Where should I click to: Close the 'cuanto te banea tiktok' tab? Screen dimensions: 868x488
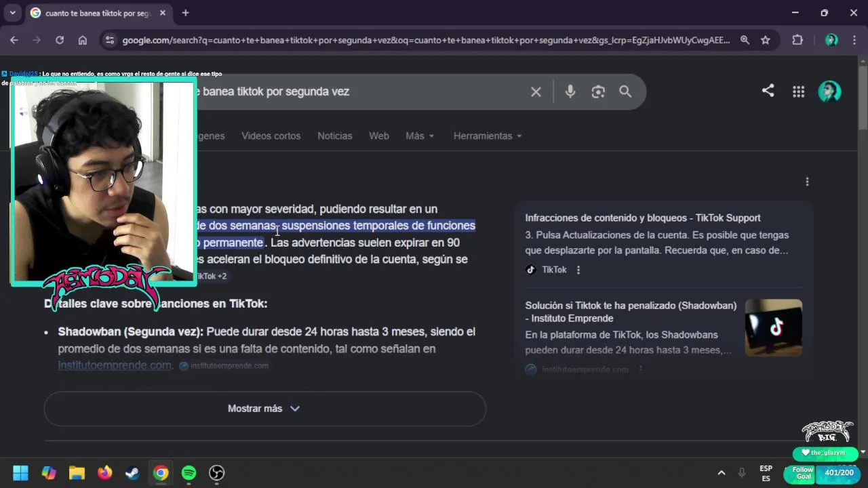[x=163, y=13]
